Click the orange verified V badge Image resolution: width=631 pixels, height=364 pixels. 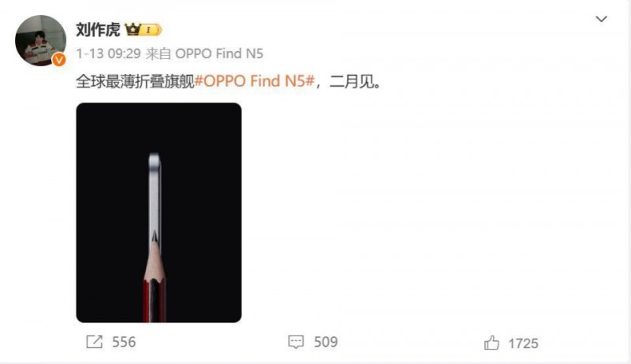point(59,60)
